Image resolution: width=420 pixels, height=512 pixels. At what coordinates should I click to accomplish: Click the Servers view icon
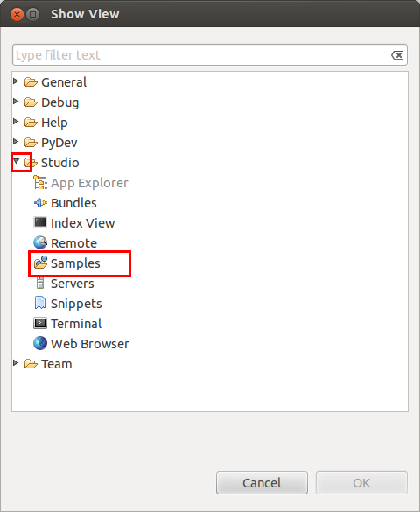(40, 283)
